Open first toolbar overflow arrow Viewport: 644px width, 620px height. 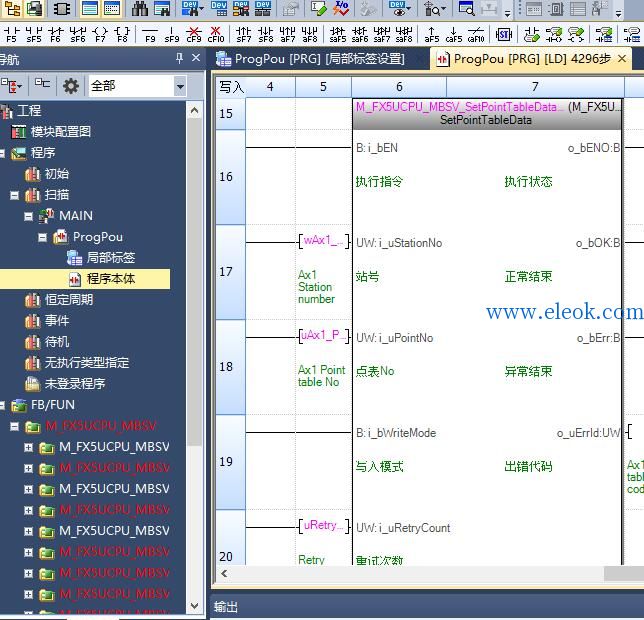[x=508, y=12]
